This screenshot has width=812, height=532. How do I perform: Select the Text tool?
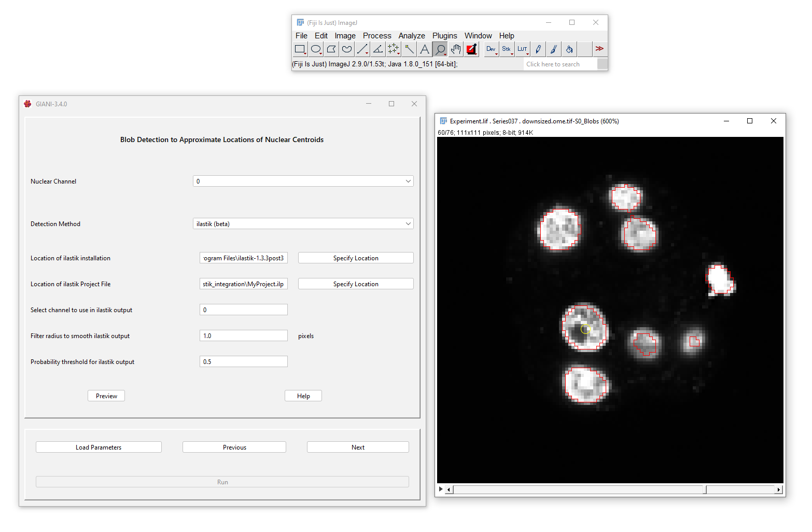pos(425,49)
